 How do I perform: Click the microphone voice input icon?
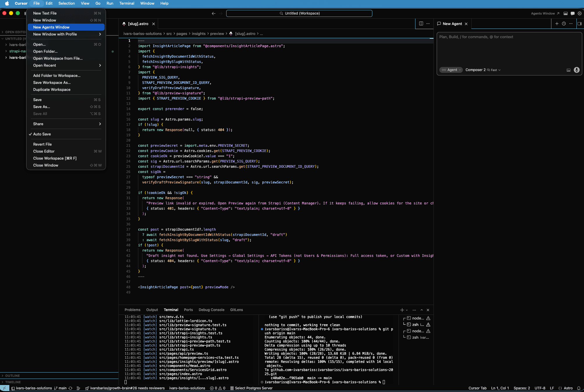576,70
